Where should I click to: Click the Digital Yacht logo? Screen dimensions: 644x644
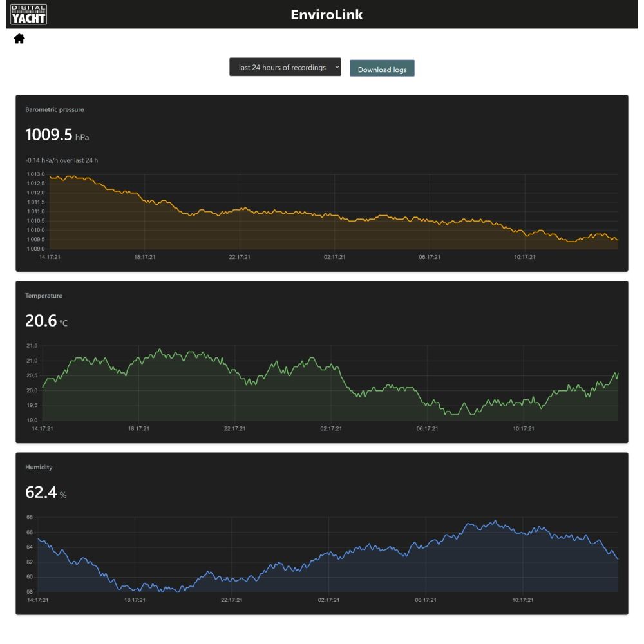click(x=28, y=14)
